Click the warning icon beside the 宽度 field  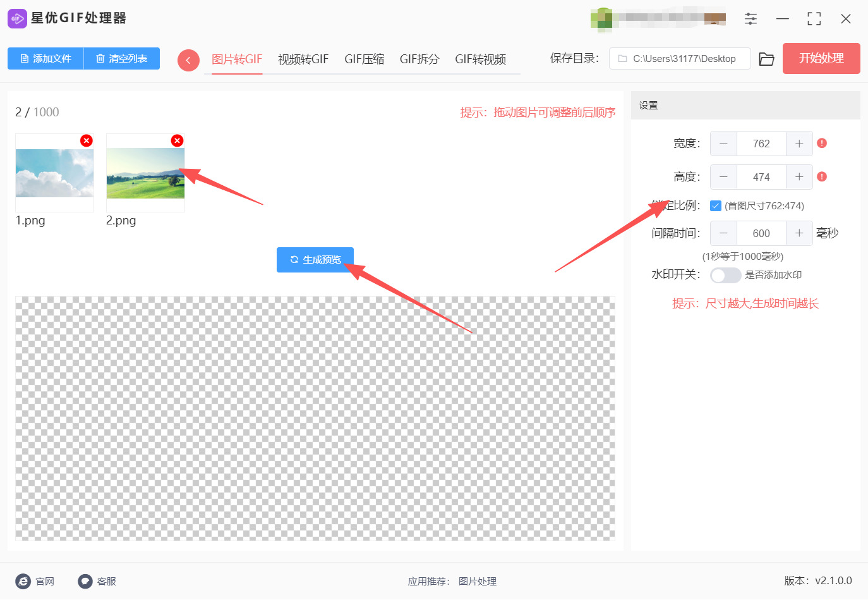point(821,144)
